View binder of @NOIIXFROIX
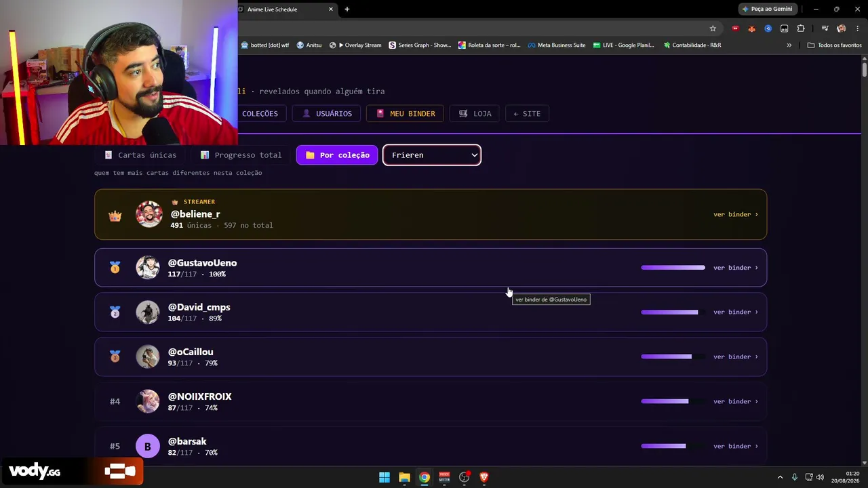This screenshot has height=488, width=868. tap(736, 402)
